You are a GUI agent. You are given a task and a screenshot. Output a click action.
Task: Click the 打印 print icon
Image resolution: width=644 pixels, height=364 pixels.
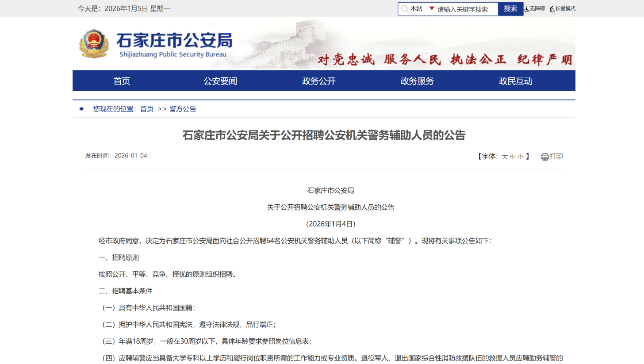[x=544, y=156]
